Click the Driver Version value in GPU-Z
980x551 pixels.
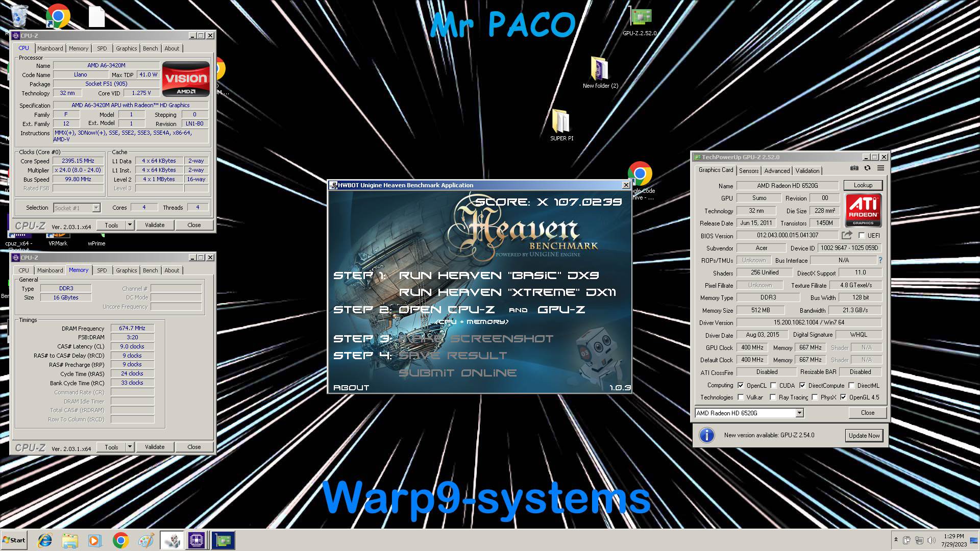coord(808,322)
